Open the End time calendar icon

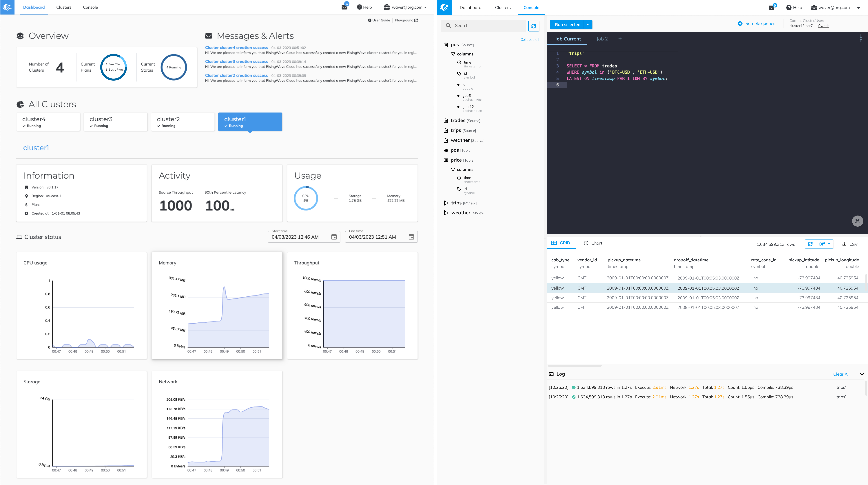[411, 237]
